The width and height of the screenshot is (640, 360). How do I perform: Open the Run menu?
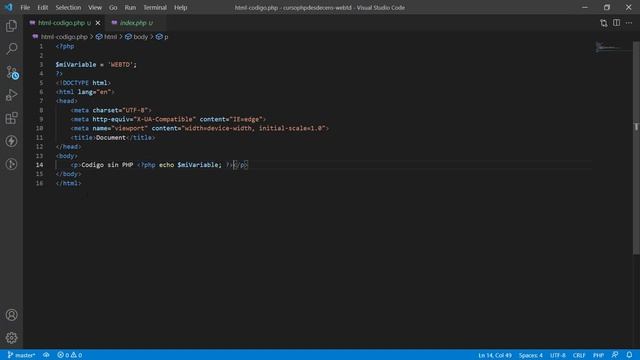pyautogui.click(x=130, y=7)
